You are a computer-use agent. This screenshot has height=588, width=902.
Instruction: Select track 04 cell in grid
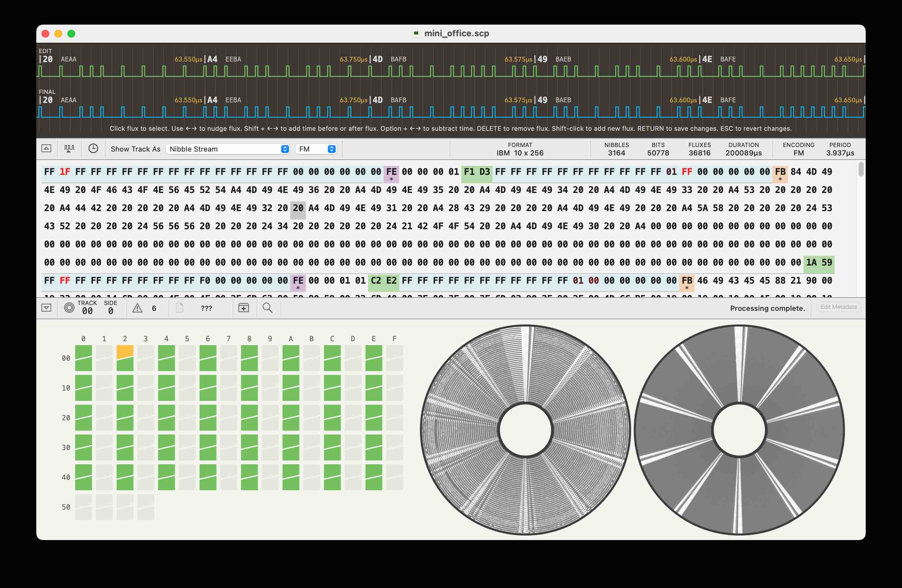pos(167,358)
